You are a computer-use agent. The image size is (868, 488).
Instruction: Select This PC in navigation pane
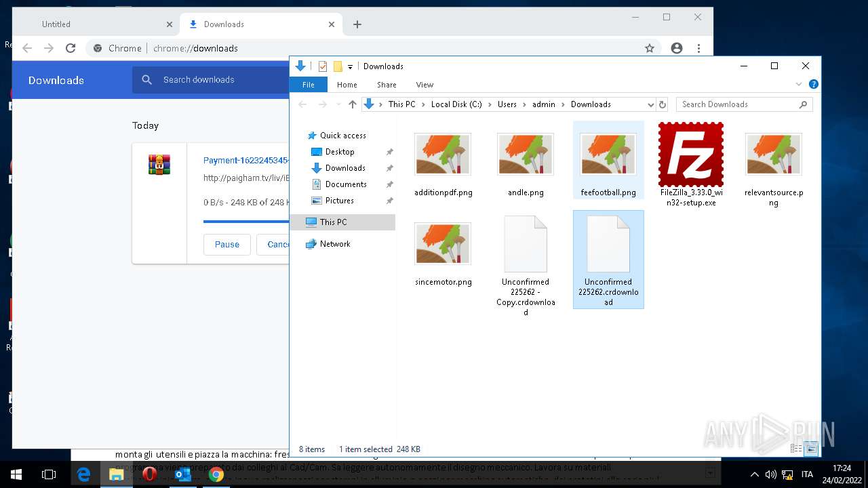342,222
